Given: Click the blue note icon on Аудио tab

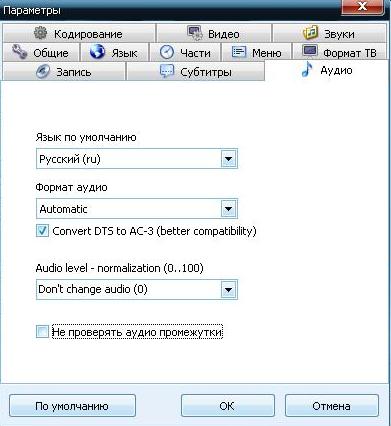Looking at the screenshot, I should (x=307, y=70).
